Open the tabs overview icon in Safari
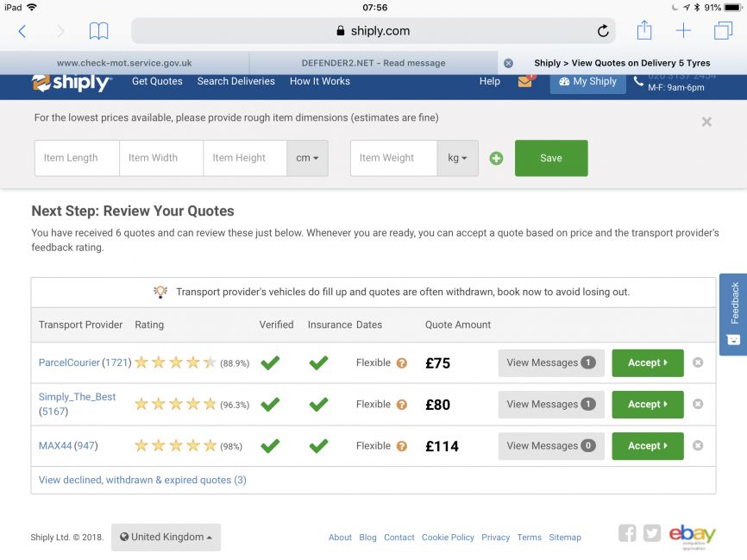Viewport: 747px width, 560px height. (723, 31)
